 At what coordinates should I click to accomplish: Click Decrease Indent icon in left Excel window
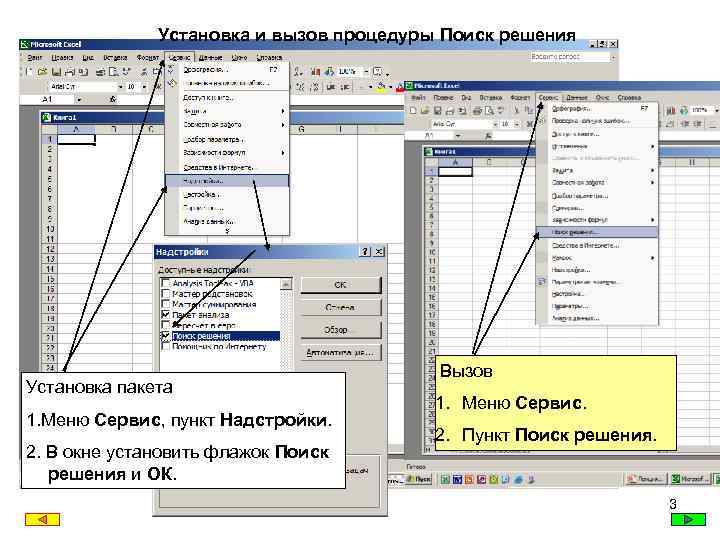(332, 86)
